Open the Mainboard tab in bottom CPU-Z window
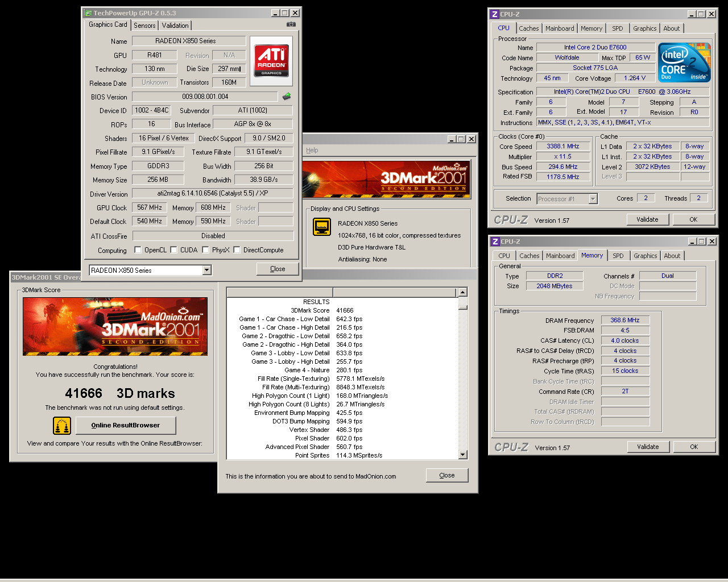728x582 pixels. click(560, 256)
